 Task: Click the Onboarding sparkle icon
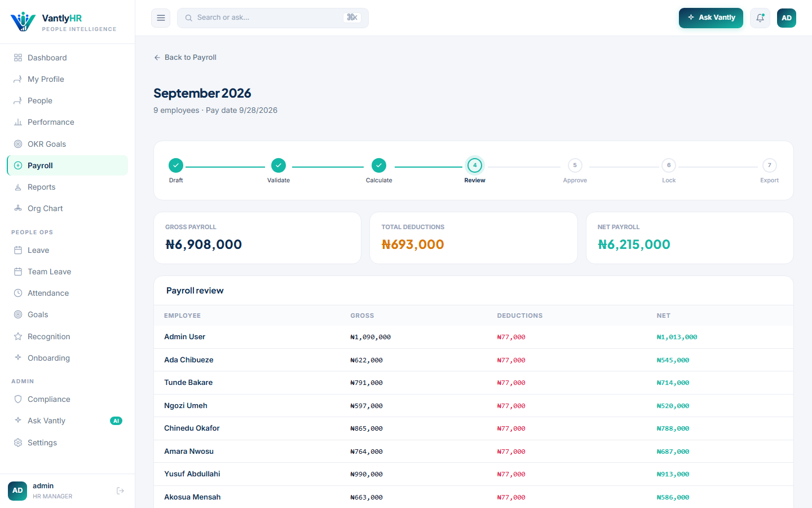click(x=18, y=358)
